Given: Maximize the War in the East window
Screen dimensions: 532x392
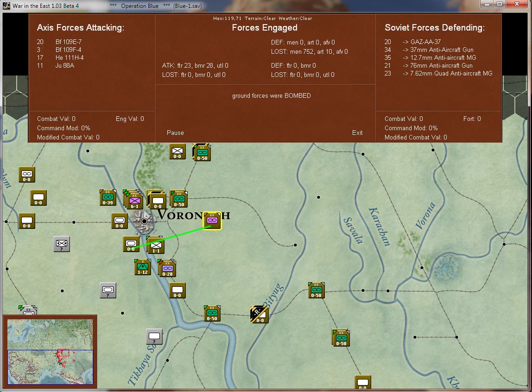Looking at the screenshot, I should (x=500, y=4).
